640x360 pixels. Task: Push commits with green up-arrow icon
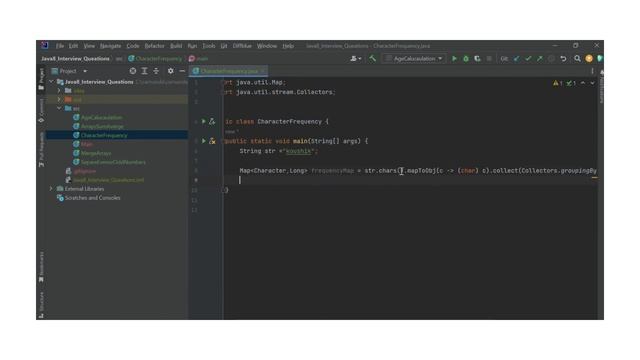click(540, 59)
